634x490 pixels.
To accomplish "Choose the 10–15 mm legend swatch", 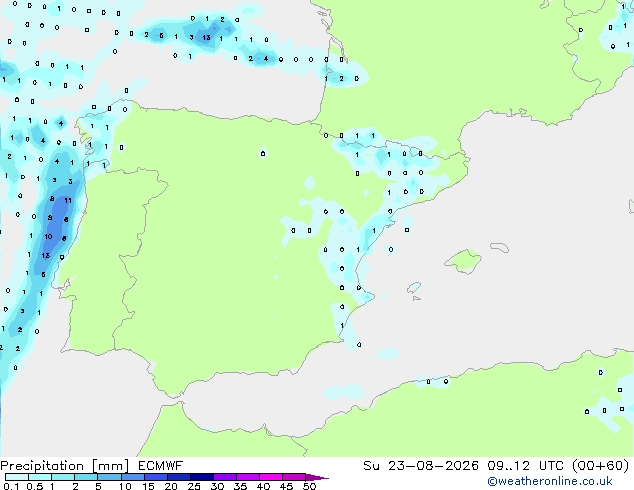I will click(x=132, y=477).
